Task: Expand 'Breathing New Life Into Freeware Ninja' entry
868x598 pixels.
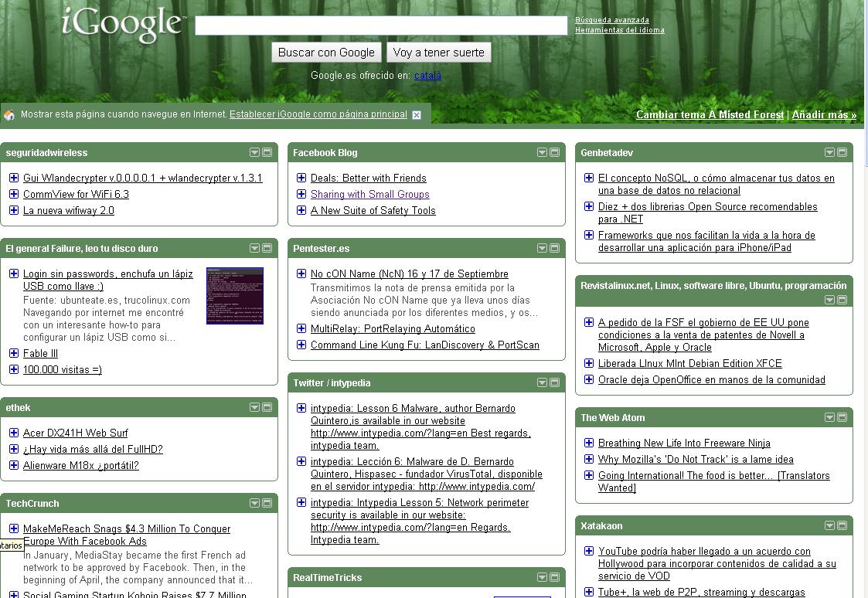Action: (x=589, y=443)
